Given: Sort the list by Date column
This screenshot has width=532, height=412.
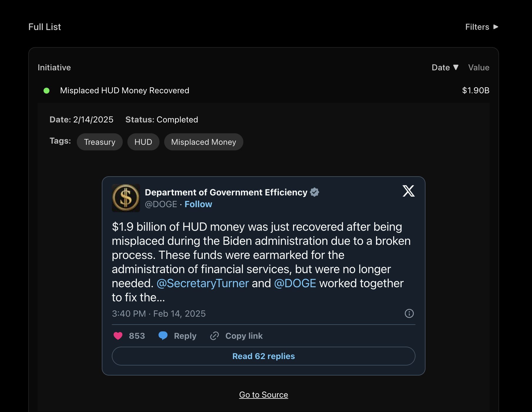Looking at the screenshot, I should (445, 67).
